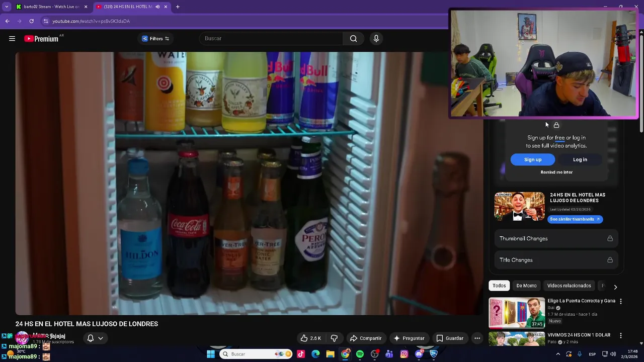Open the Elige La Puerta Correcta thumbnail
The height and width of the screenshot is (362, 644).
517,313
